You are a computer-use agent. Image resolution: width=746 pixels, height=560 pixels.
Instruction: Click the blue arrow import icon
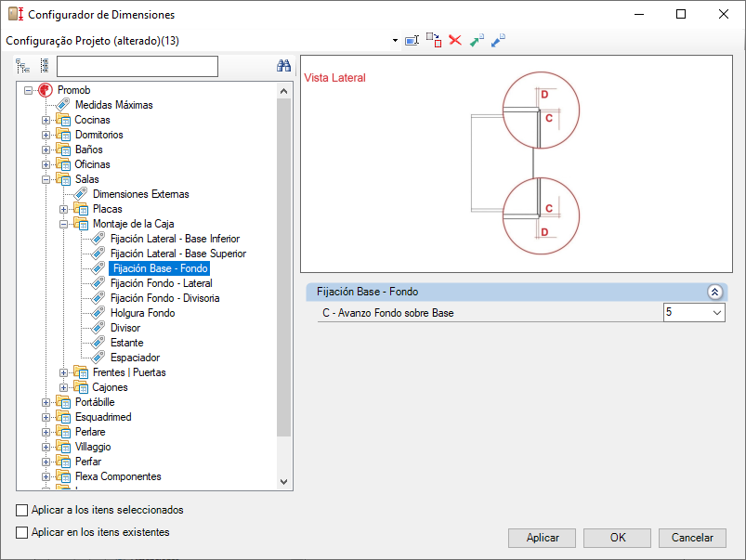coord(498,41)
